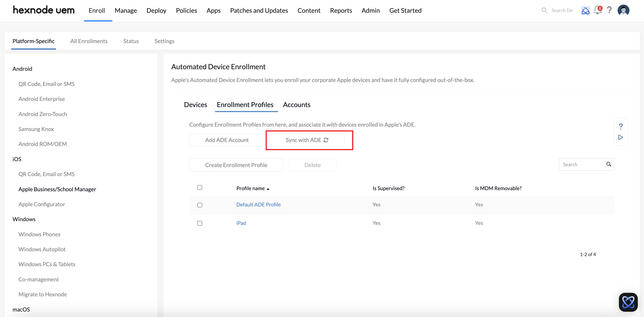Check the Default ADE Profile row checkbox

pos(200,205)
